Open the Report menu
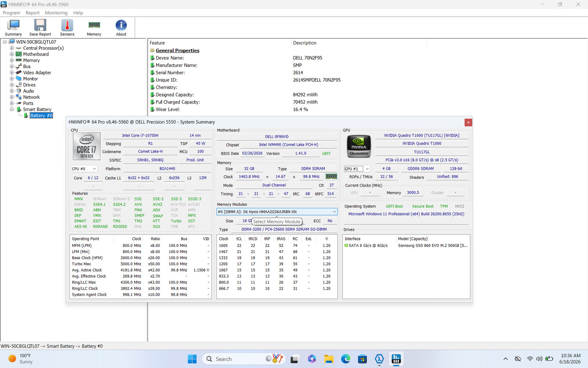The height and width of the screenshot is (368, 588). coord(32,13)
